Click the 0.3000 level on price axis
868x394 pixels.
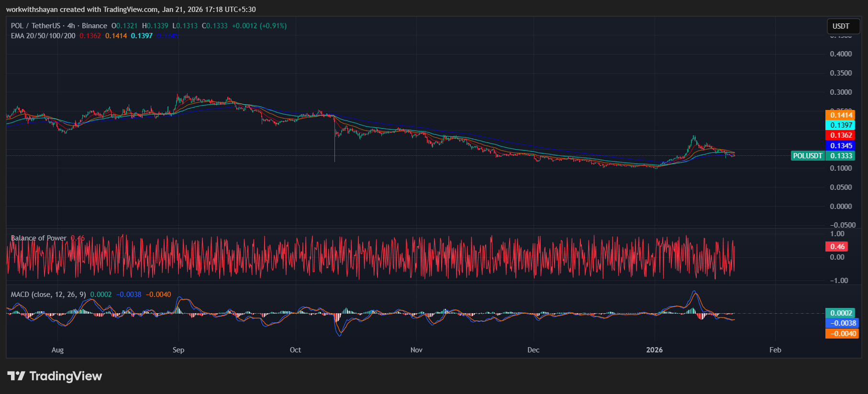pyautogui.click(x=841, y=92)
